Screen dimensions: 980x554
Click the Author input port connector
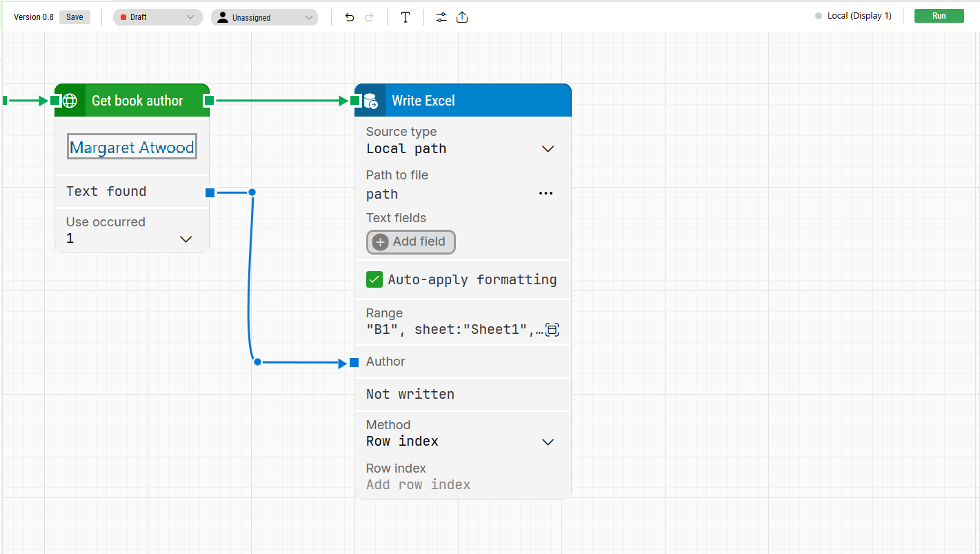354,362
